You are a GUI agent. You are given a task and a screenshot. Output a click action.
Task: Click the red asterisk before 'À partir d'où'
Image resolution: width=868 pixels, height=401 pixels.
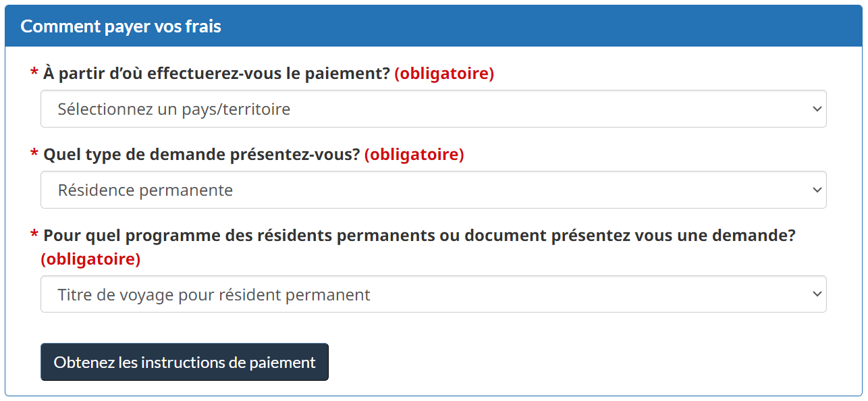click(34, 73)
